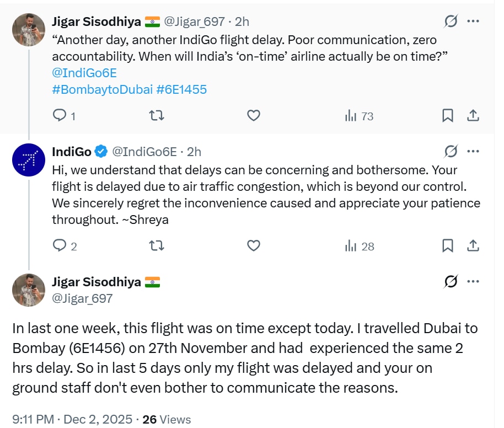The width and height of the screenshot is (504, 428).
Task: Open more options menu on Jigar's first tweet
Action: coord(473,22)
